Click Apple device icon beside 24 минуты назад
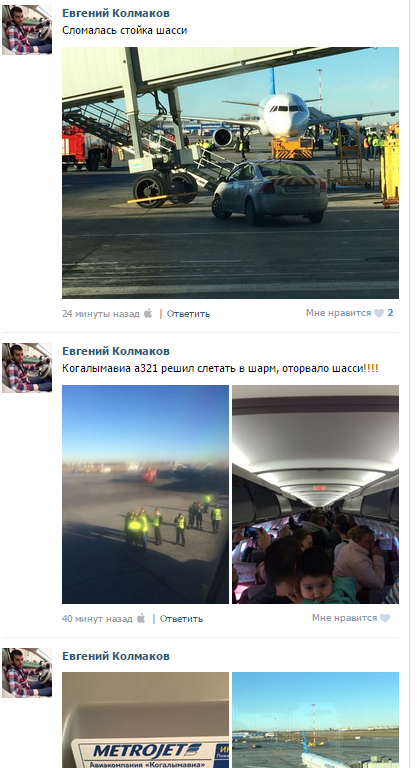Viewport: 417px width, 768px height. (148, 313)
